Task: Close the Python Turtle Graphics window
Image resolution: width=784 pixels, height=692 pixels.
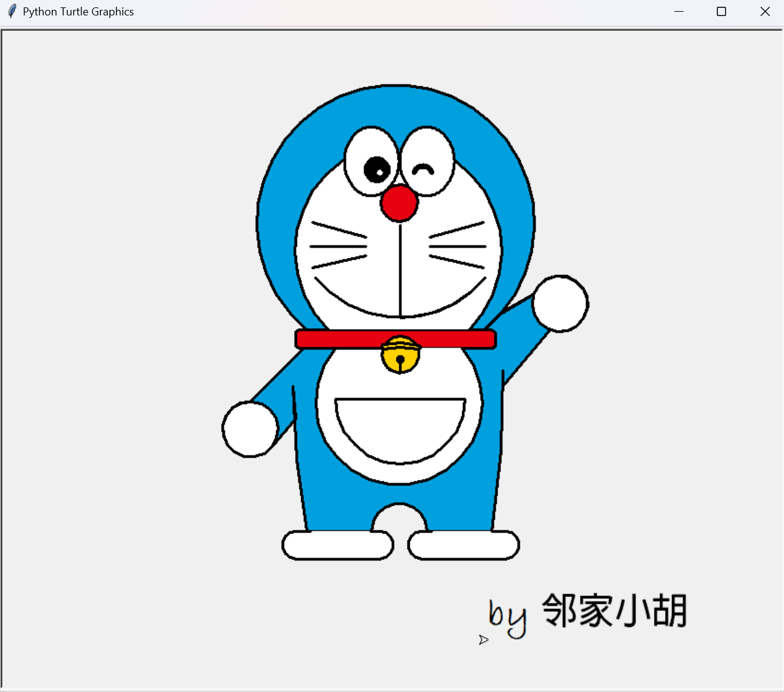Action: point(764,11)
